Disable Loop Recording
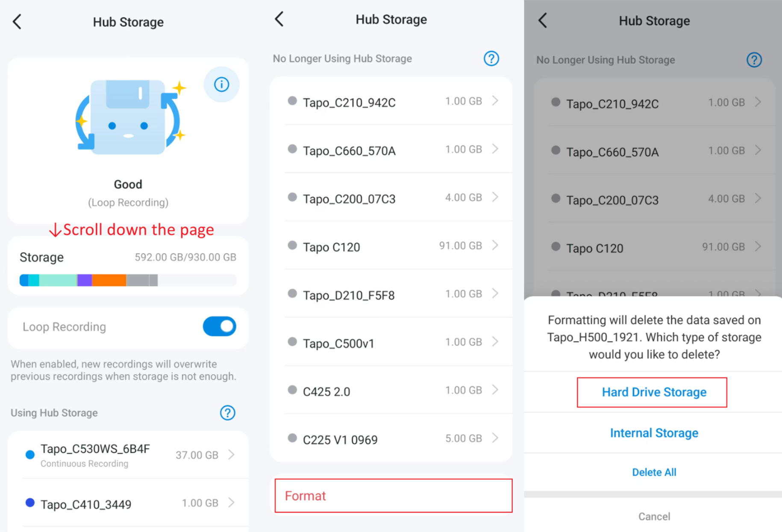The height and width of the screenshot is (532, 782). pos(219,326)
